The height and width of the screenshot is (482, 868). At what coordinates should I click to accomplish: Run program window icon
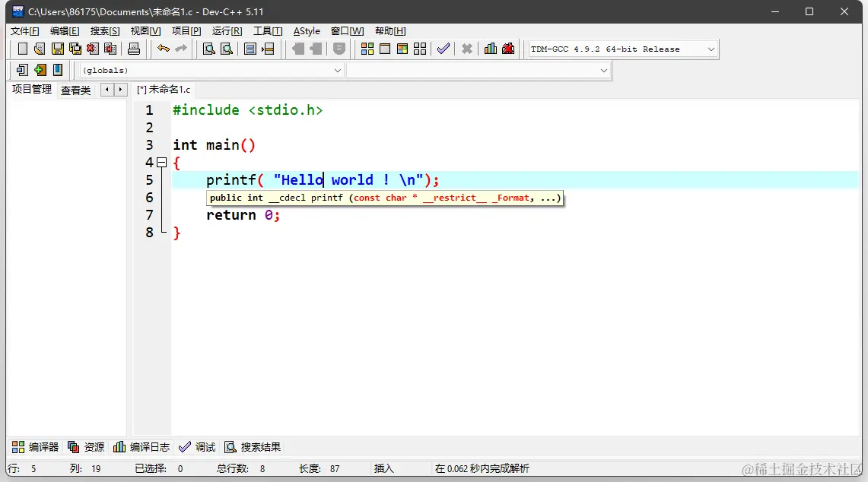point(385,49)
